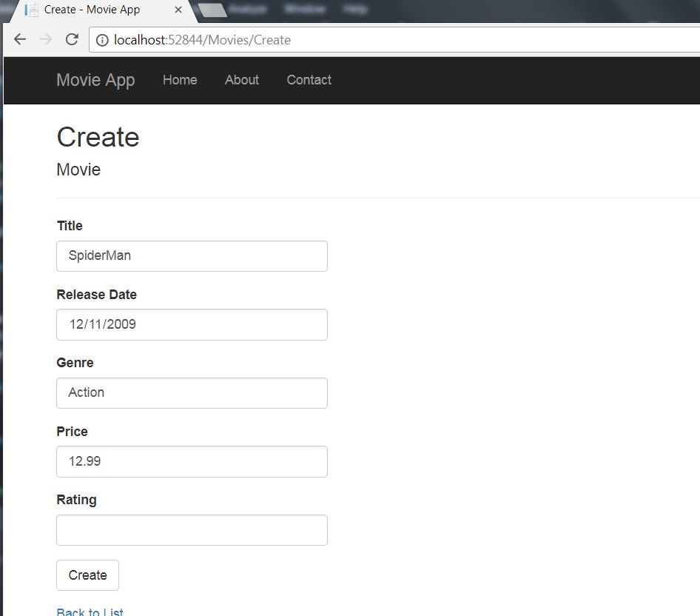Click the Genre input showing Action
The image size is (700, 616).
coord(192,392)
